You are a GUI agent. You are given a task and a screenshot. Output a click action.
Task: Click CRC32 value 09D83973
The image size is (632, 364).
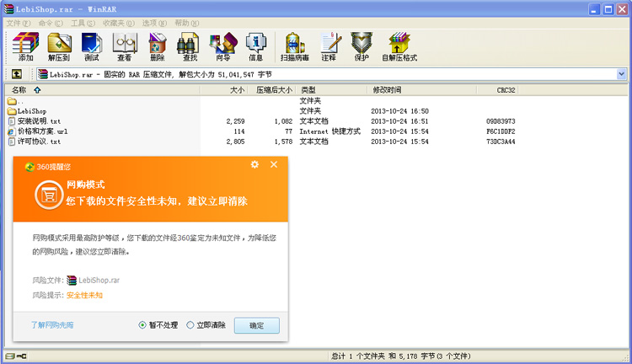[x=501, y=121]
